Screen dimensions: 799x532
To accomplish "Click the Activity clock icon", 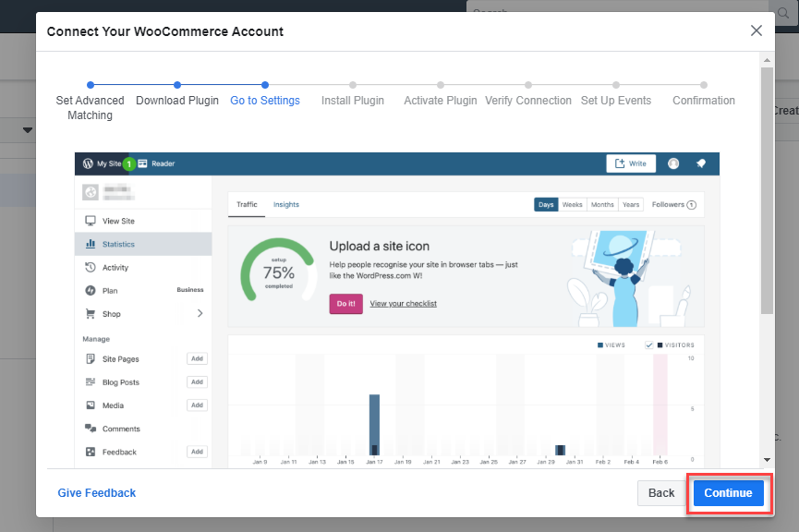I will (x=91, y=267).
